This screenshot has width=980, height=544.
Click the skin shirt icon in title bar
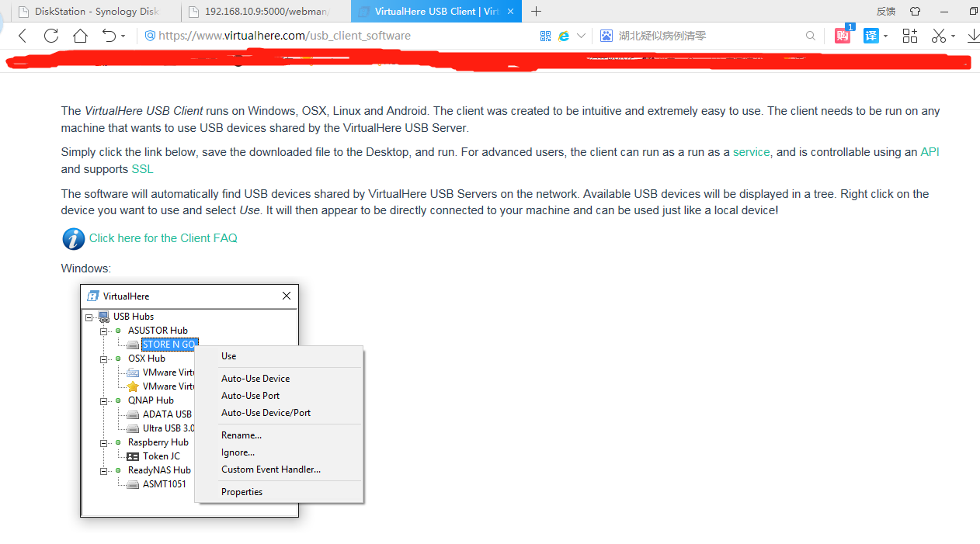(915, 12)
